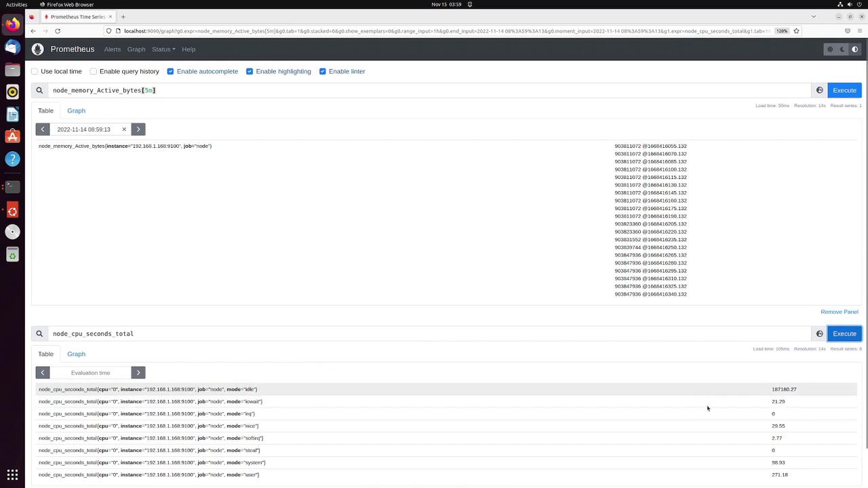This screenshot has width=868, height=488.
Task: Switch to light theme sun icon
Action: click(830, 49)
